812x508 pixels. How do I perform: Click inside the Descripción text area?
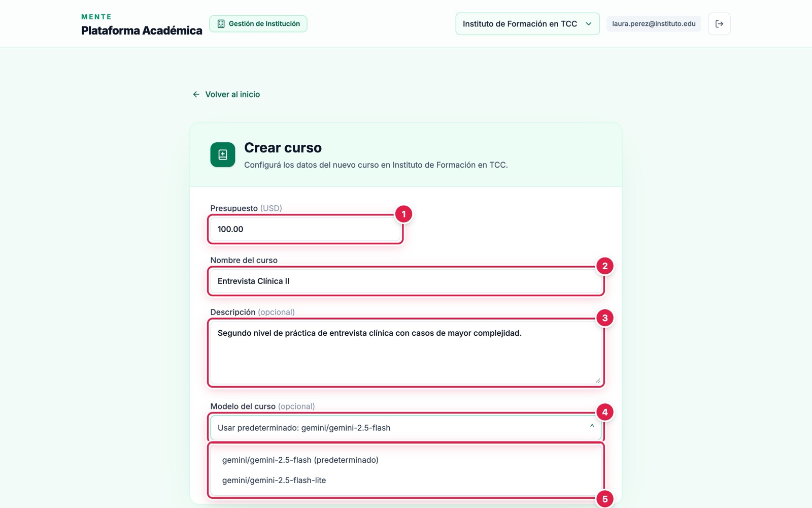406,353
